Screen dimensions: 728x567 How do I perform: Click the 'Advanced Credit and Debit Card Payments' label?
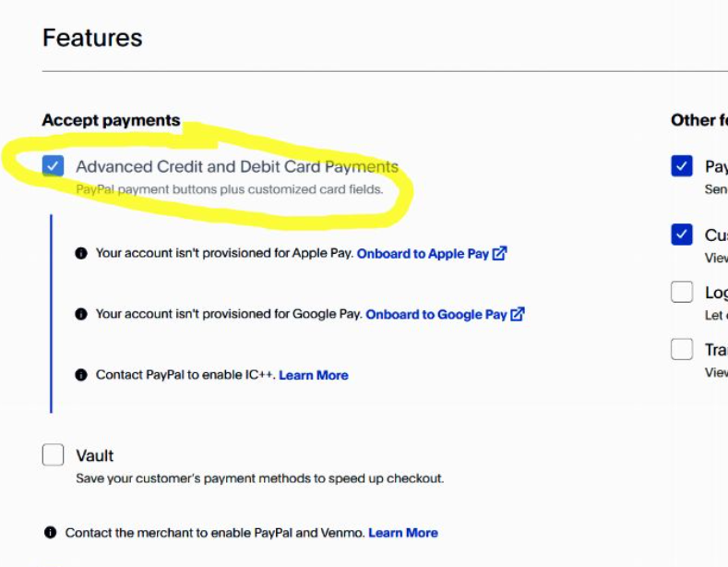coord(237,166)
